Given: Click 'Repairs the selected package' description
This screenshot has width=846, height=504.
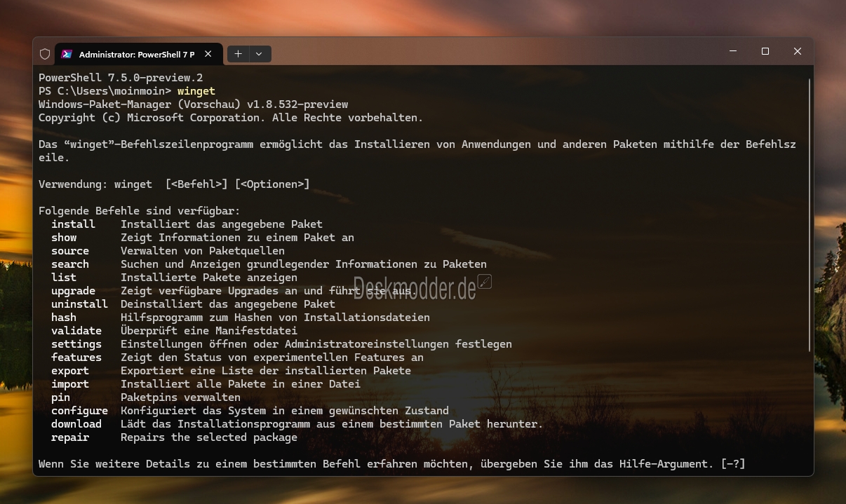Looking at the screenshot, I should (x=209, y=437).
